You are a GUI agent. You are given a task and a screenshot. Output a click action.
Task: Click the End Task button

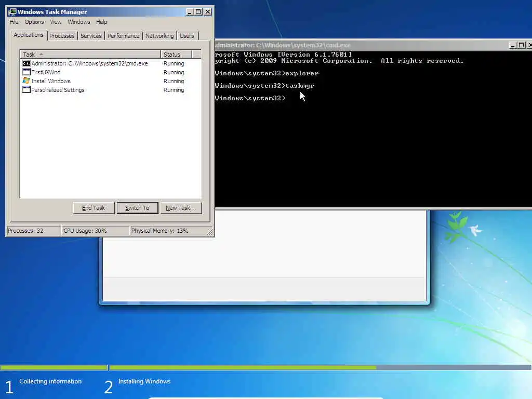point(94,208)
